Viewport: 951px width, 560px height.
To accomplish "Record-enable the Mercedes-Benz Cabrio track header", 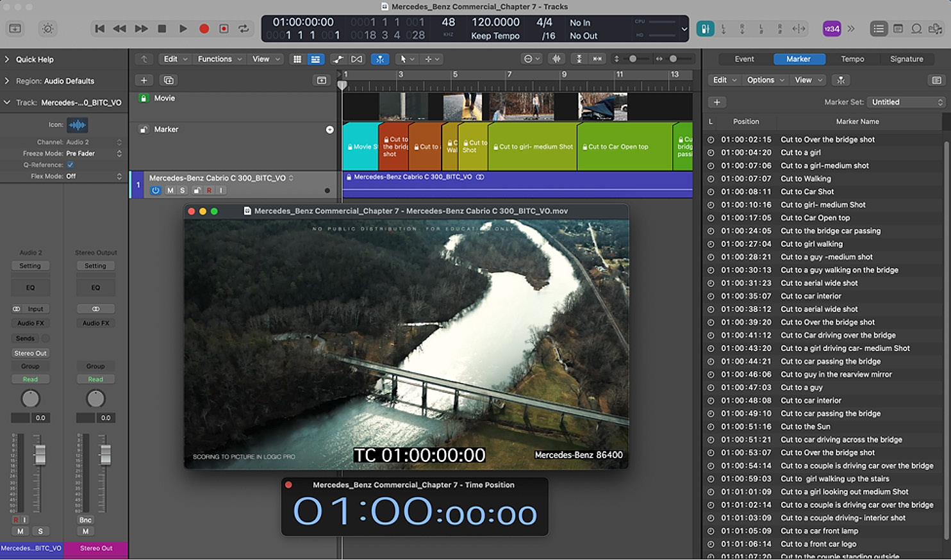I will [209, 190].
